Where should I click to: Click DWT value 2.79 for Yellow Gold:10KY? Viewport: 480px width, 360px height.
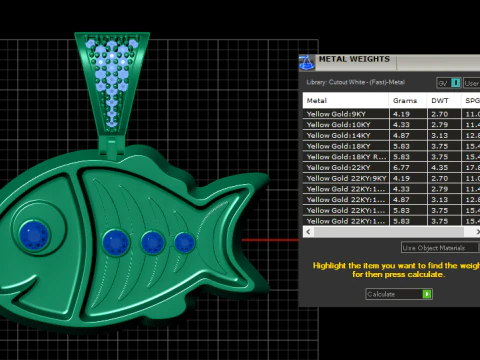coord(440,125)
